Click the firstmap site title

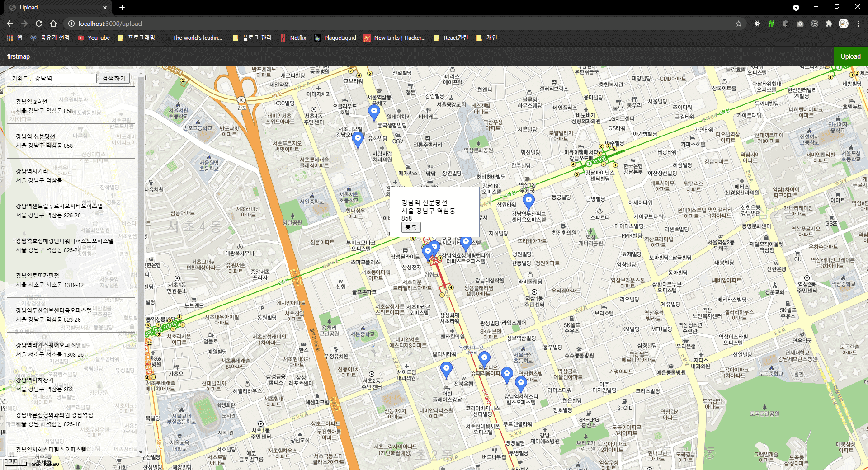pyautogui.click(x=19, y=56)
